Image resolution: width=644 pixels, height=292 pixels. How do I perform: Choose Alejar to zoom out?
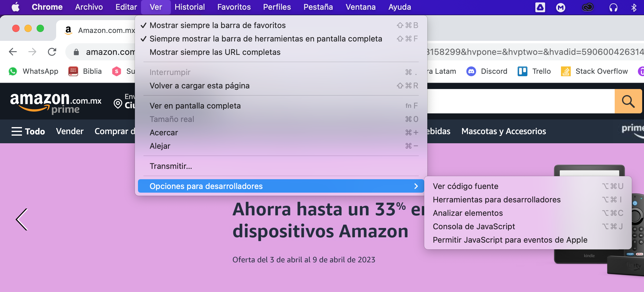281,146
